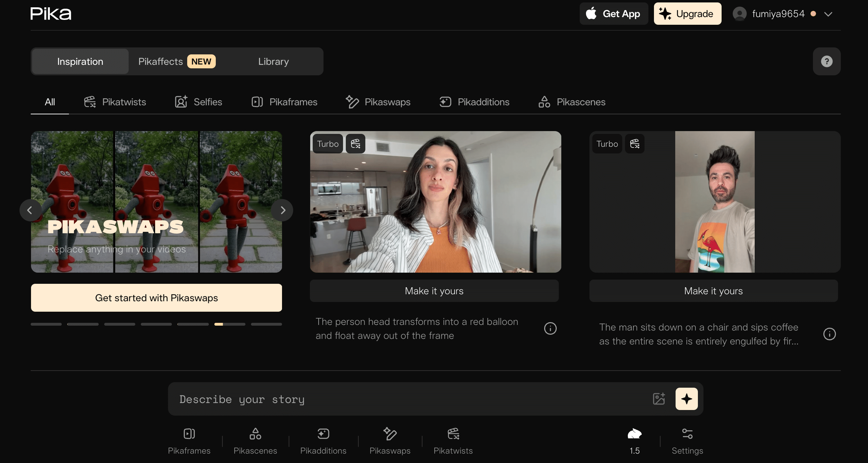The image size is (868, 463).
Task: Jump to third carousel indicator bar
Action: (x=120, y=324)
